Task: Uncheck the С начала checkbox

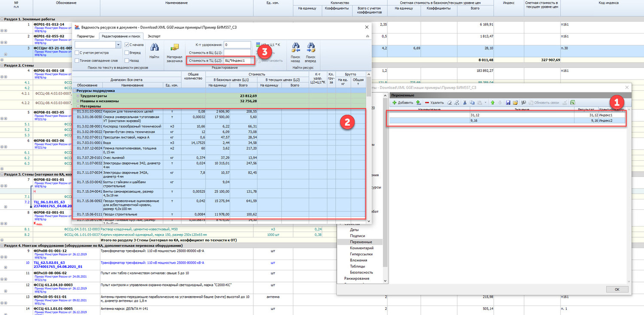Action: click(x=127, y=45)
